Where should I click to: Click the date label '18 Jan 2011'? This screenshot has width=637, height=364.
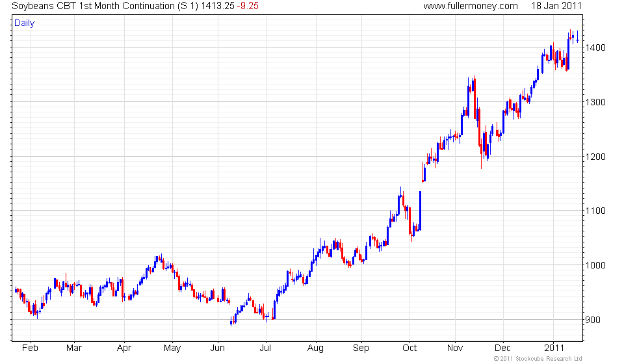click(556, 6)
